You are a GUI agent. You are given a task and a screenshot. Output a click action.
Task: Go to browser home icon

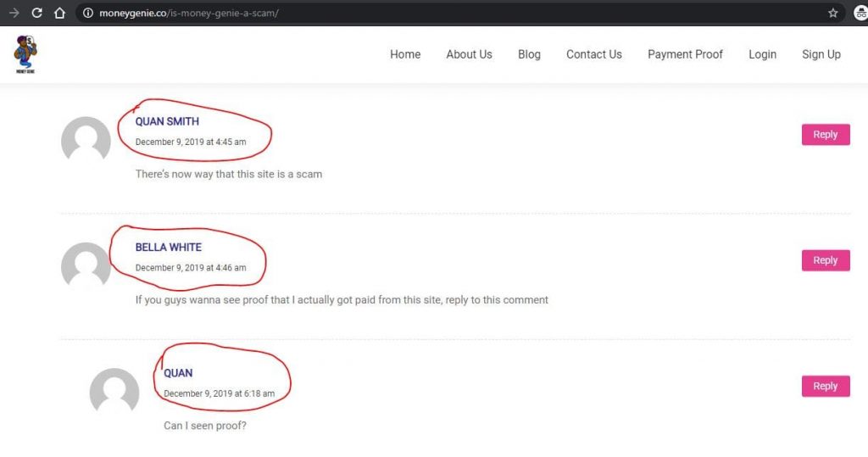(60, 13)
